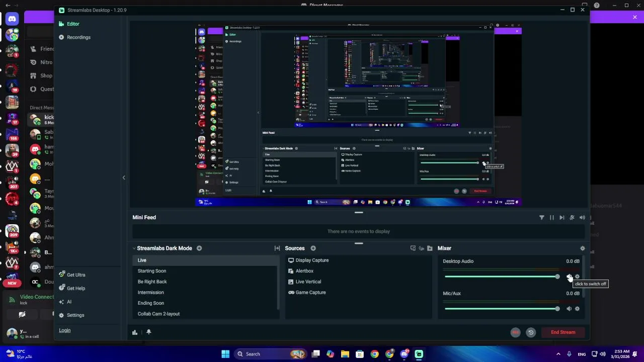Image resolution: width=644 pixels, height=362 pixels.
Task: Toggle camera off icon in Discord call panel
Action: (x=22, y=315)
